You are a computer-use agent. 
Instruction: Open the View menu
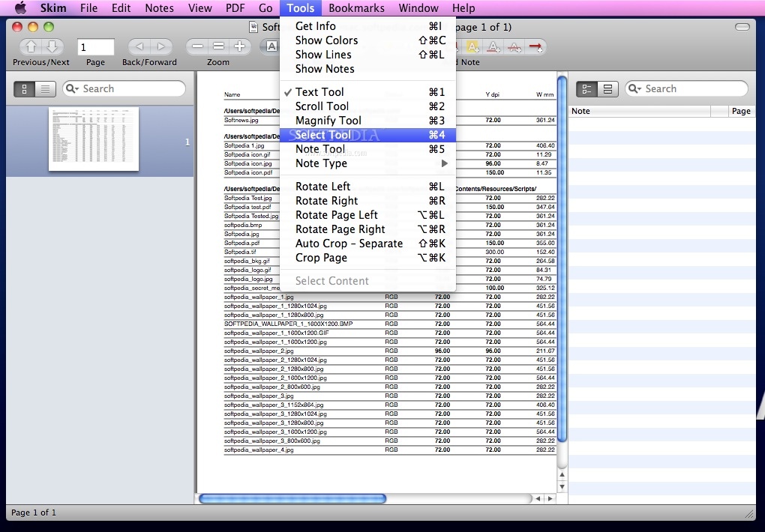200,7
